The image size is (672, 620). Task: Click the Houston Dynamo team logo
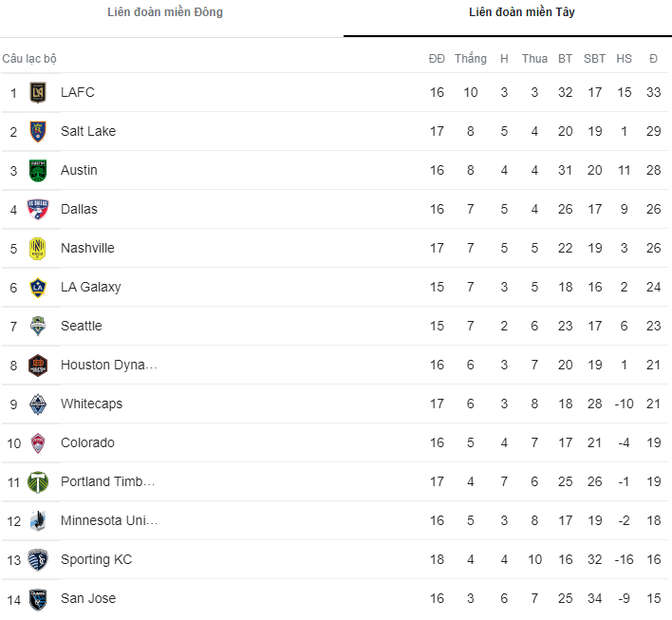click(38, 366)
